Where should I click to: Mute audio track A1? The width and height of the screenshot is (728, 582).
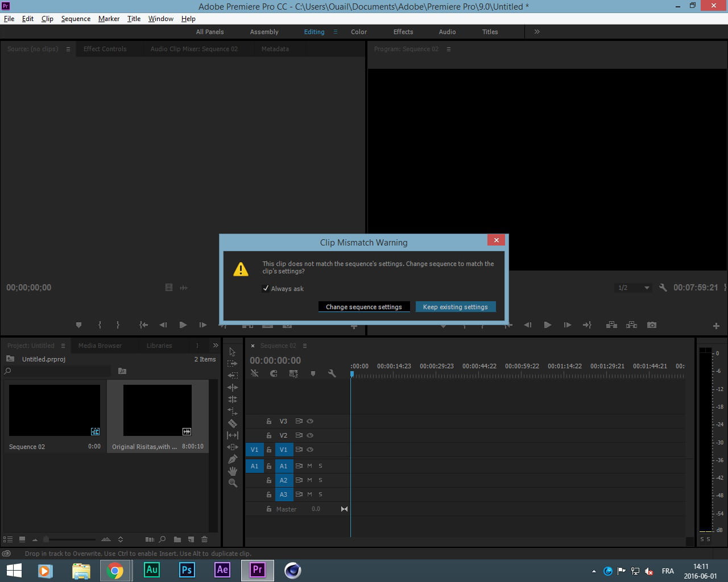tap(309, 466)
